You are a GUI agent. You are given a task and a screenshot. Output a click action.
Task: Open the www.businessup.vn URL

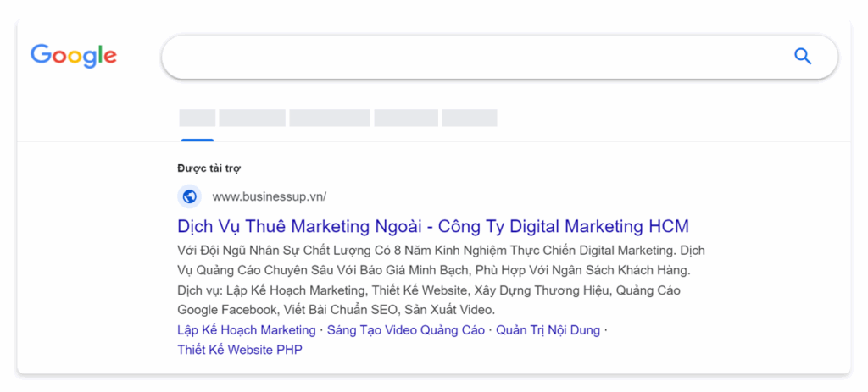(x=269, y=197)
